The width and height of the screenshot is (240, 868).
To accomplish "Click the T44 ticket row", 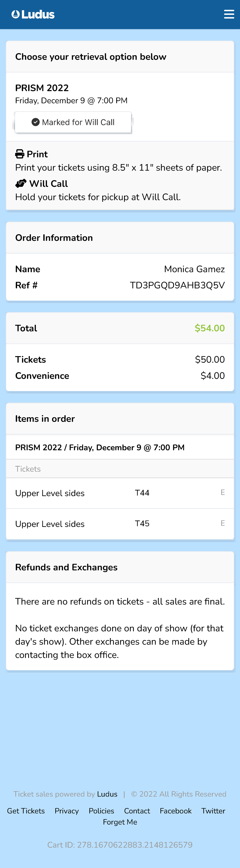I will click(x=120, y=493).
